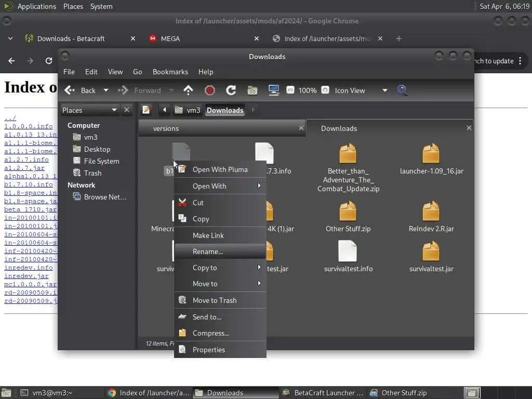The width and height of the screenshot is (532, 399).
Task: Open the inredev.jar link in Chrome
Action: pyautogui.click(x=26, y=276)
